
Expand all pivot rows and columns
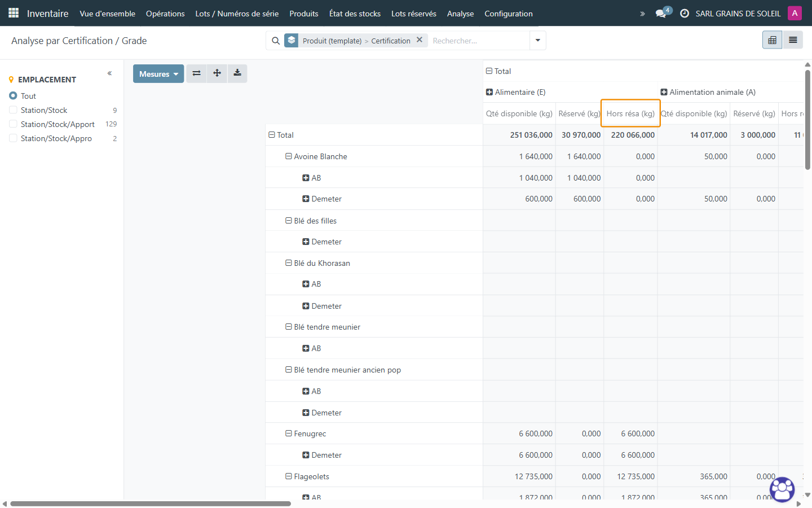click(217, 73)
